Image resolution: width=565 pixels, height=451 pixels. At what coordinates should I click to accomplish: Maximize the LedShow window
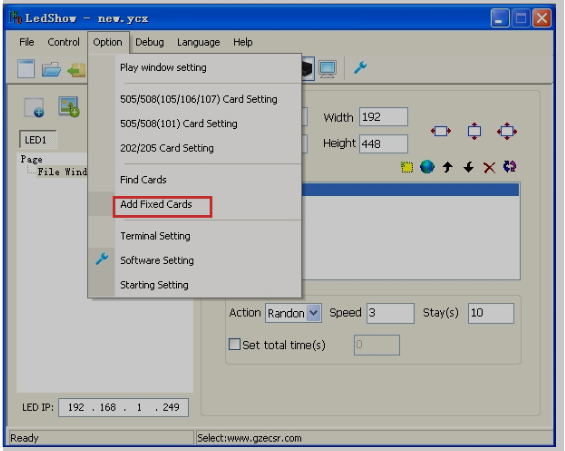click(x=521, y=18)
